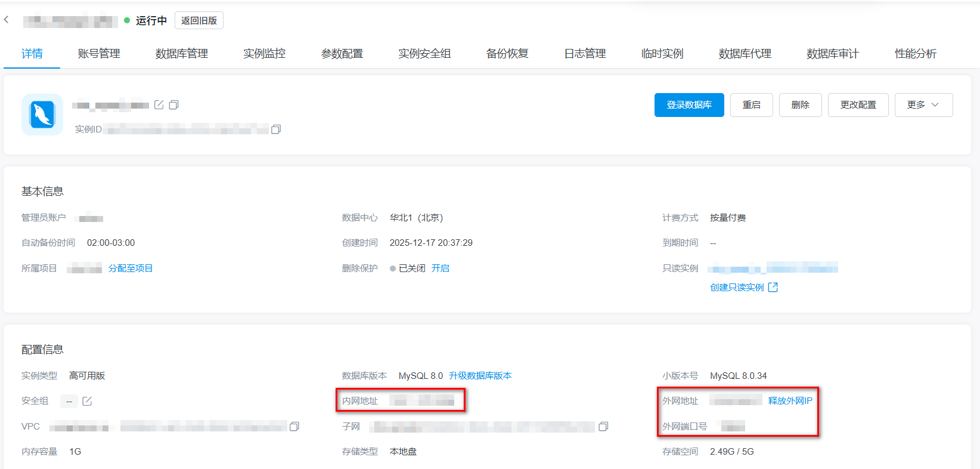Click the 登录数据库 button
Viewport: 980px width, 469px height.
click(x=689, y=105)
